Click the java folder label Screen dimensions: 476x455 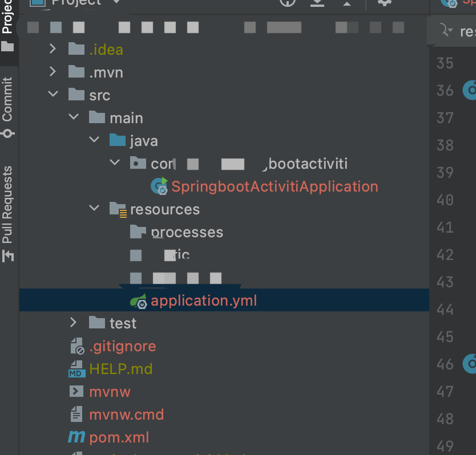144,141
